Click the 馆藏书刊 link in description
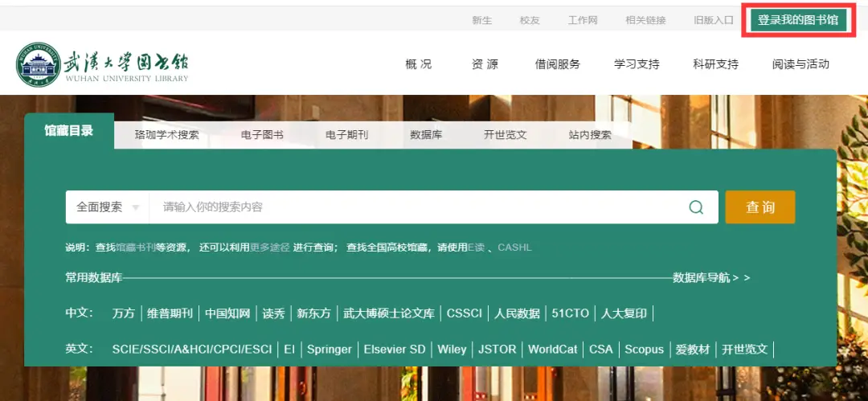 135,248
